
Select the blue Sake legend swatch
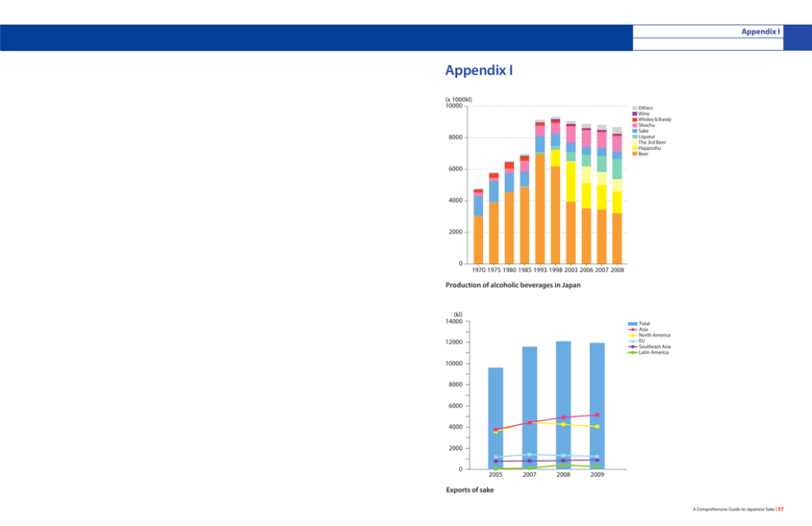(634, 131)
